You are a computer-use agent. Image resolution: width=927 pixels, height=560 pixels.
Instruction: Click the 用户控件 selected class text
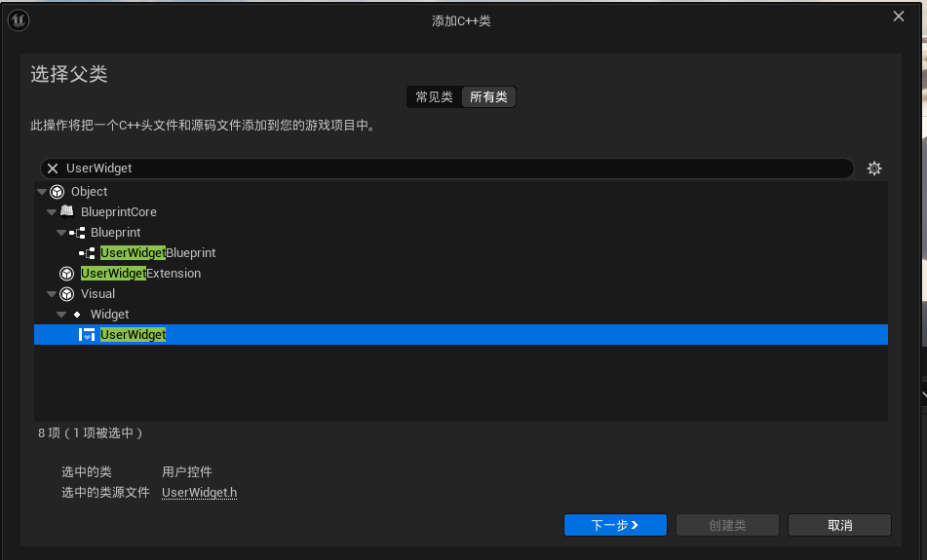click(x=187, y=472)
